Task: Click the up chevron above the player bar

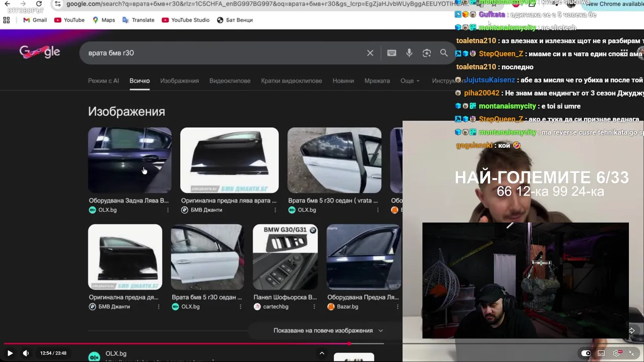Action: coord(322,353)
